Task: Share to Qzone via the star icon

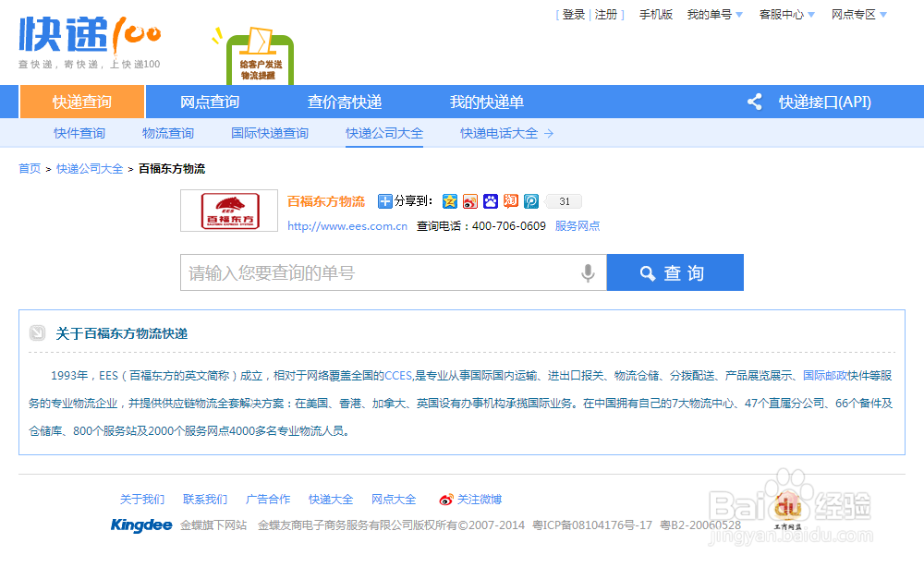Action: [450, 201]
